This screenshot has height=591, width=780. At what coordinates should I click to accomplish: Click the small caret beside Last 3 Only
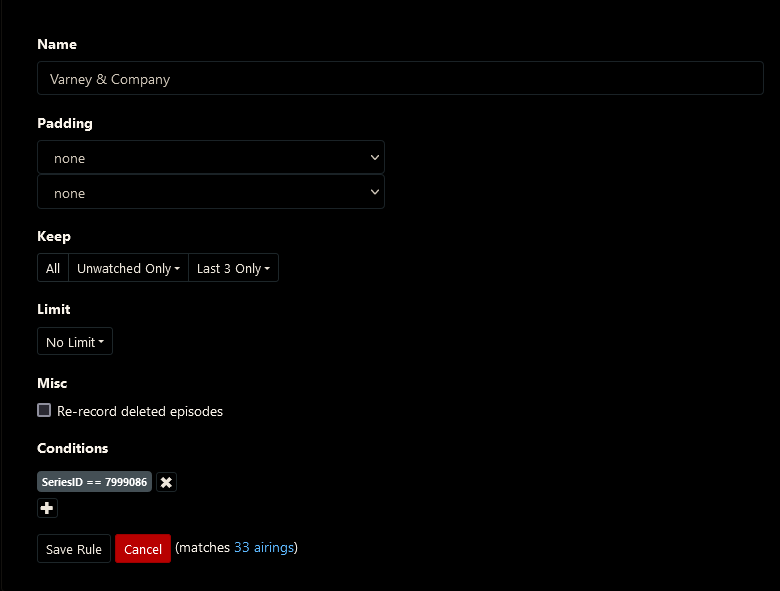coord(267,269)
